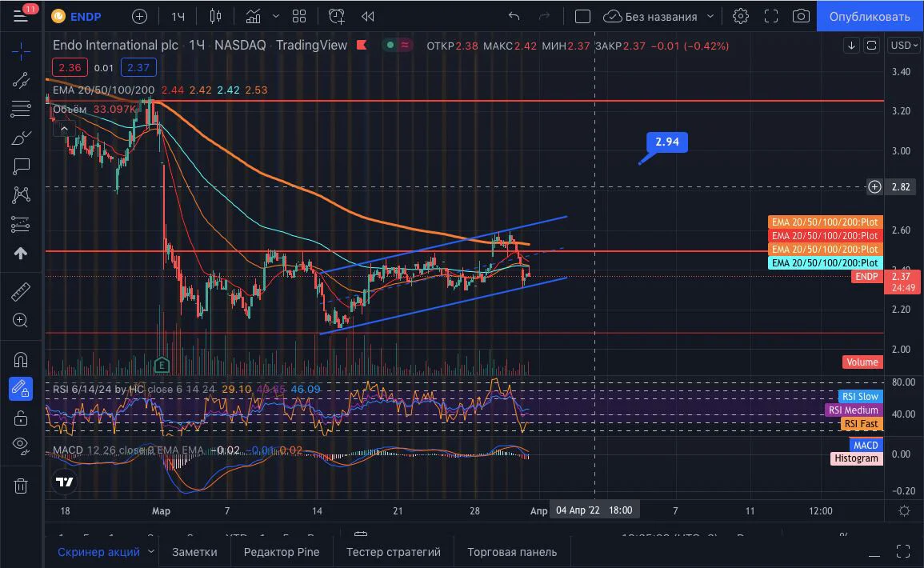Click the red flag next to TradingView
This screenshot has width=924, height=568.
[362, 45]
